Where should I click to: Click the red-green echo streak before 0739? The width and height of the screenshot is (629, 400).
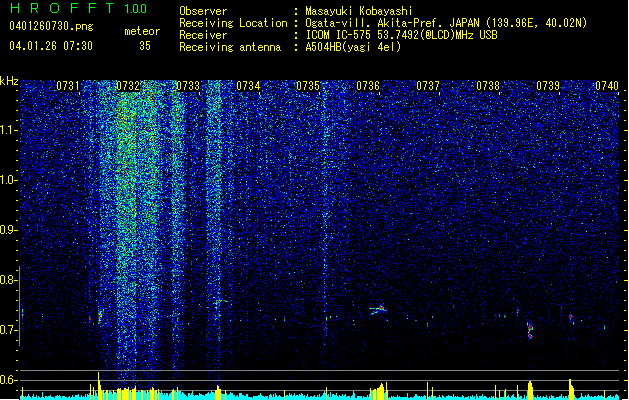click(x=530, y=330)
